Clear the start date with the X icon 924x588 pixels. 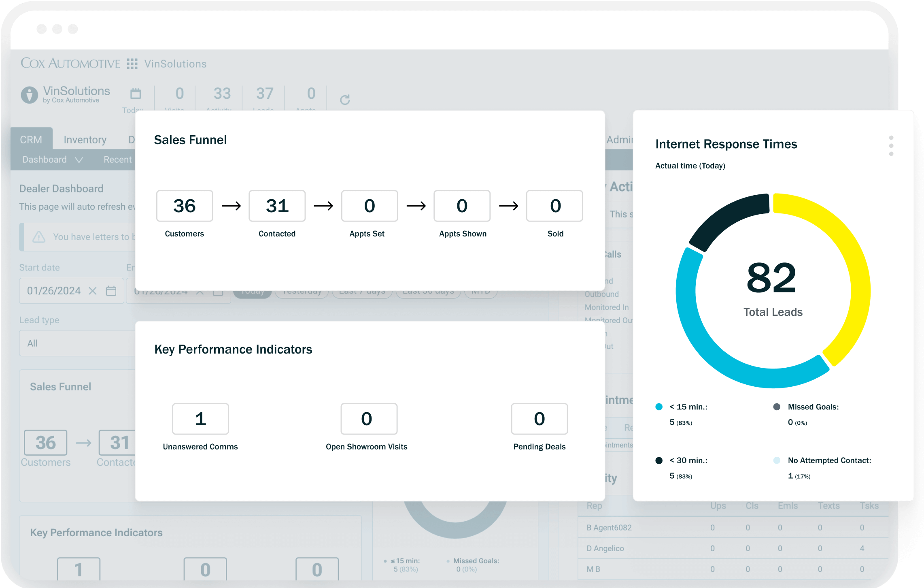93,291
